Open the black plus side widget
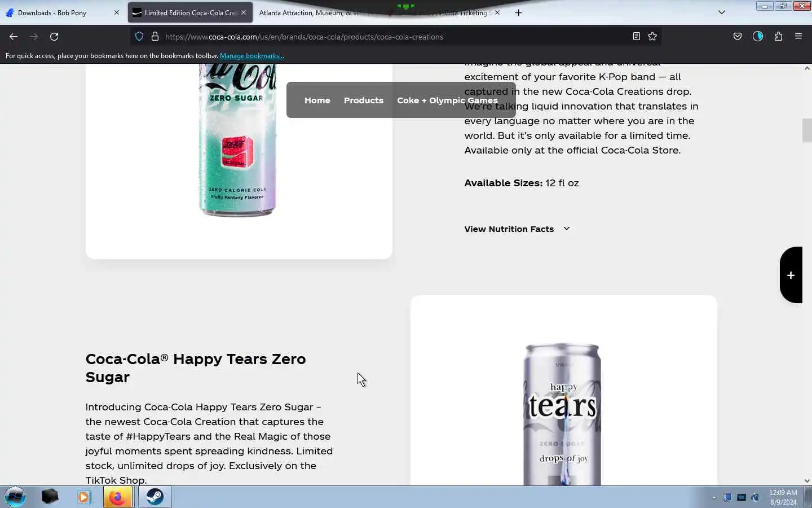 791,275
